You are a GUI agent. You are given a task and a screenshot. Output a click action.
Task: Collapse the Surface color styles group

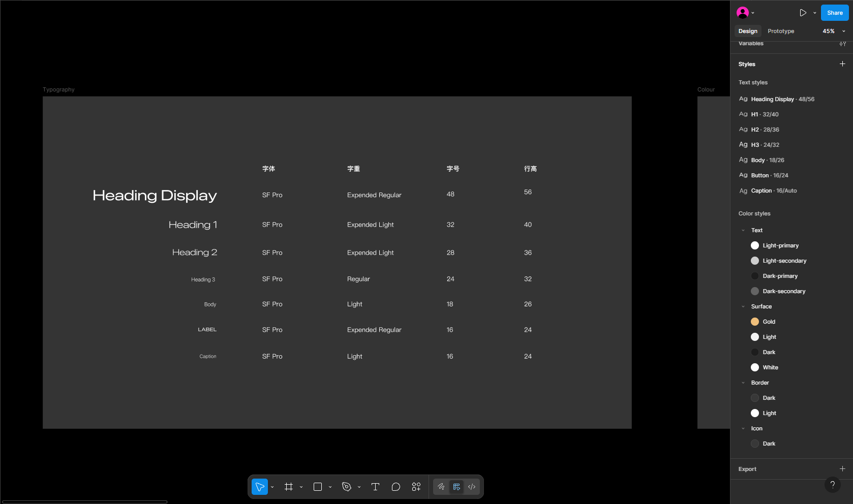tap(743, 306)
